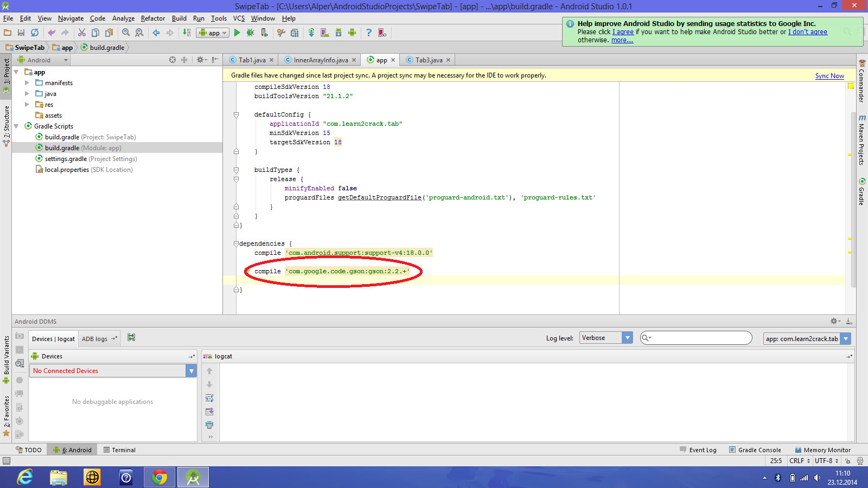Click the Open folder toolbar icon

[x=8, y=33]
